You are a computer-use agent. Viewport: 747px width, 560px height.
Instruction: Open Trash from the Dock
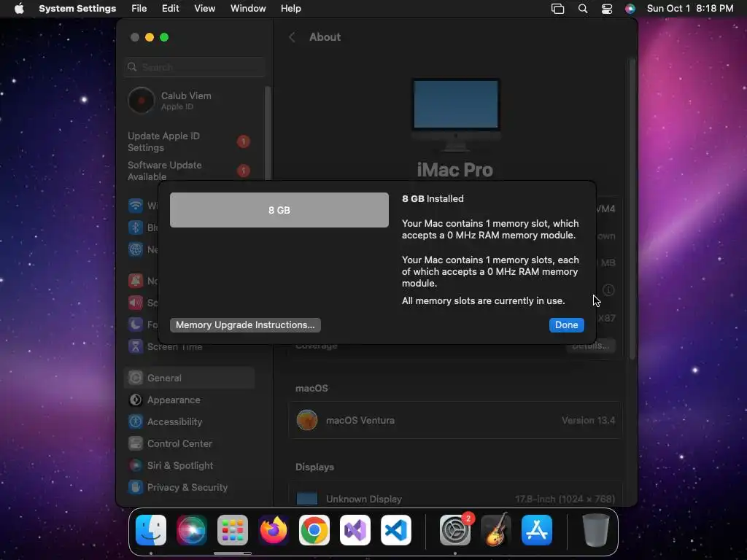pos(595,530)
